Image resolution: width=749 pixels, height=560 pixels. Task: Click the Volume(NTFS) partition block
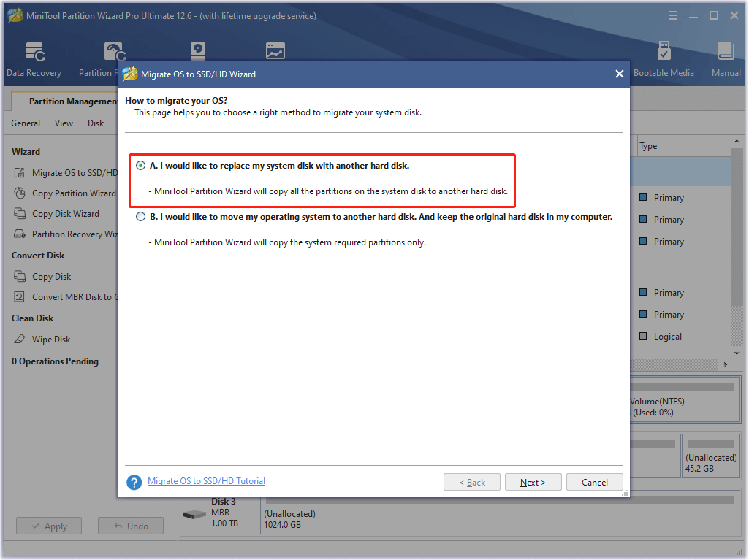685,400
